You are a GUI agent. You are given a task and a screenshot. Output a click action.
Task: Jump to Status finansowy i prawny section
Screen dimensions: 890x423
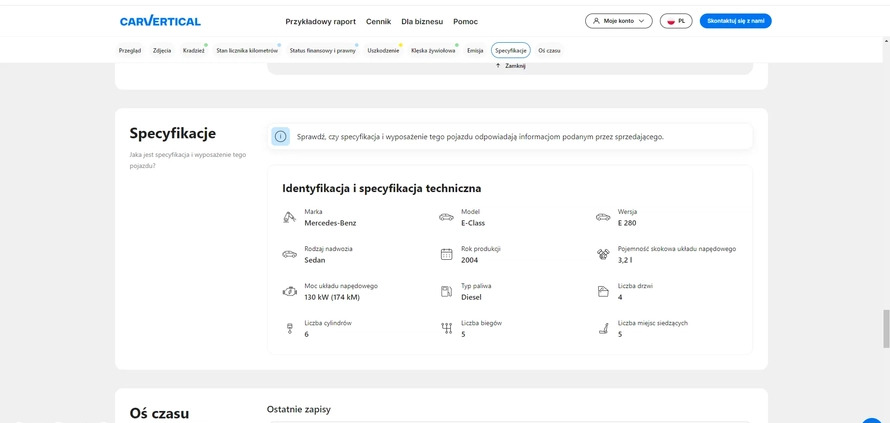point(322,51)
